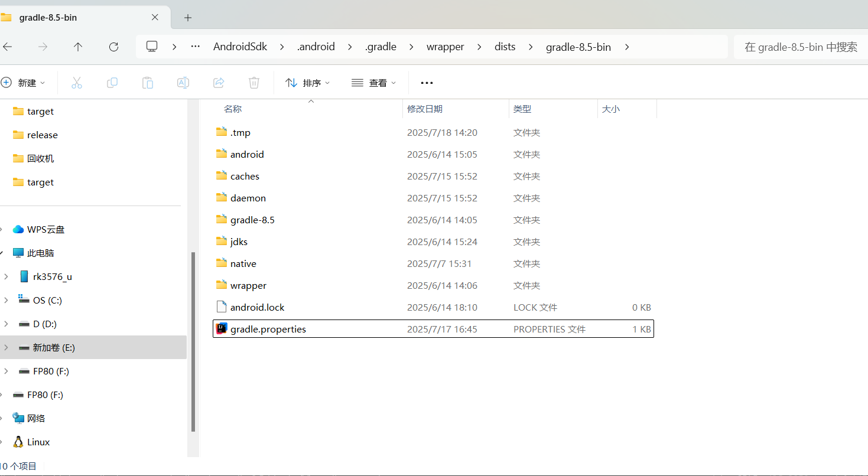Click the search box for gradle-8.5-bin
868x476 pixels.
[x=801, y=47]
